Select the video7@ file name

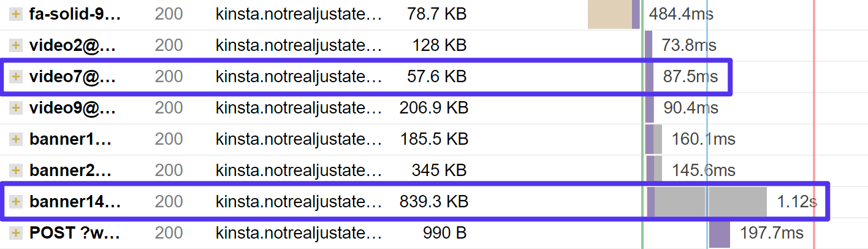pos(72,77)
